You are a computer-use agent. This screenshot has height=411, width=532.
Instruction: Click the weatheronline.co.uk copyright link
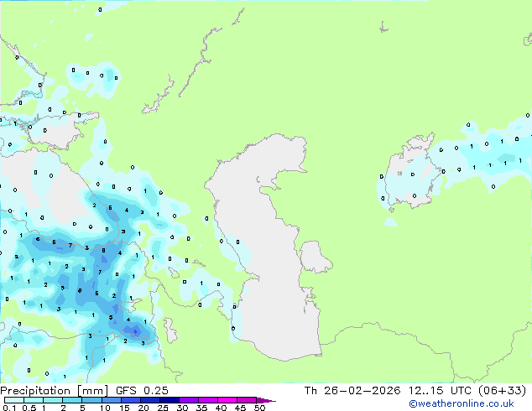[x=461, y=403]
